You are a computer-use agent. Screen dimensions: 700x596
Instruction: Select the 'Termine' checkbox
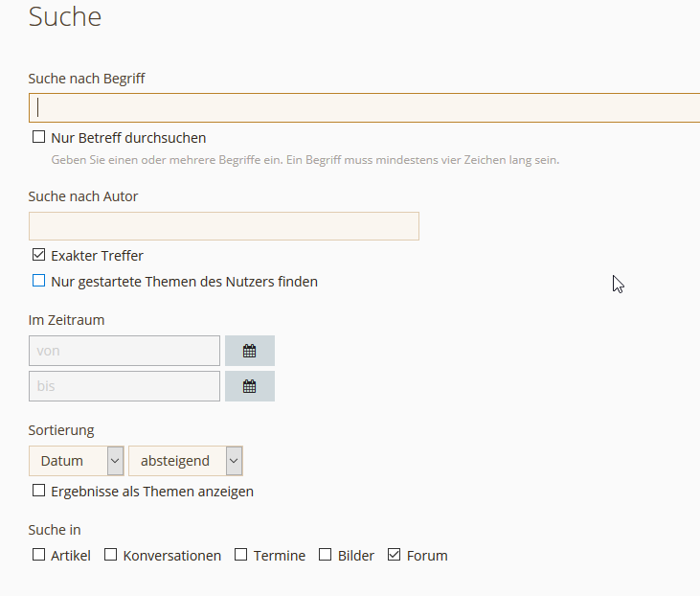tap(241, 555)
